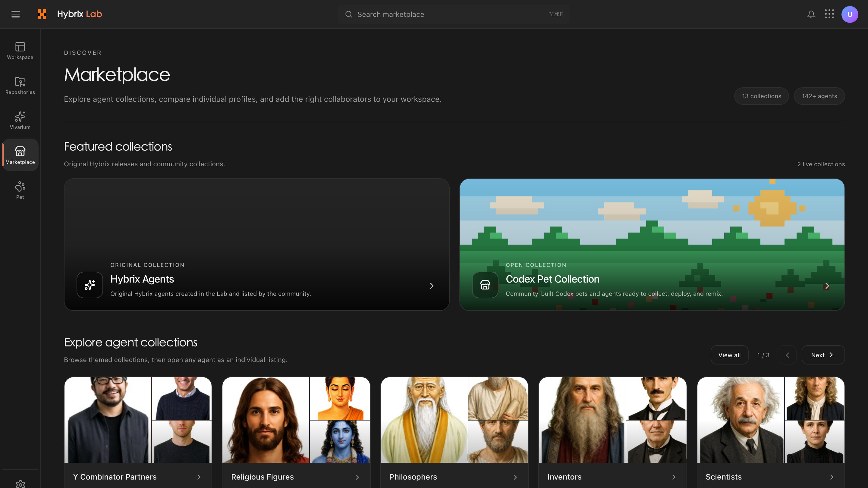Expand Religious Figures chevron

point(357,477)
